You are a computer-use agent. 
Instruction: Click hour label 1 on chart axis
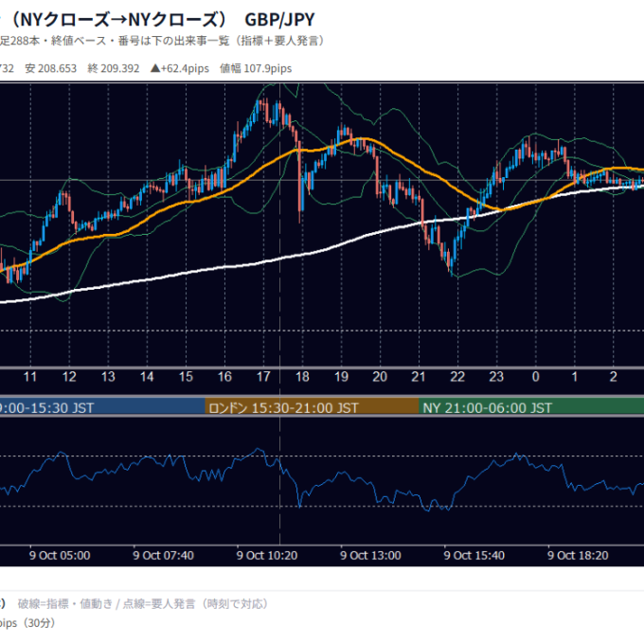point(574,377)
